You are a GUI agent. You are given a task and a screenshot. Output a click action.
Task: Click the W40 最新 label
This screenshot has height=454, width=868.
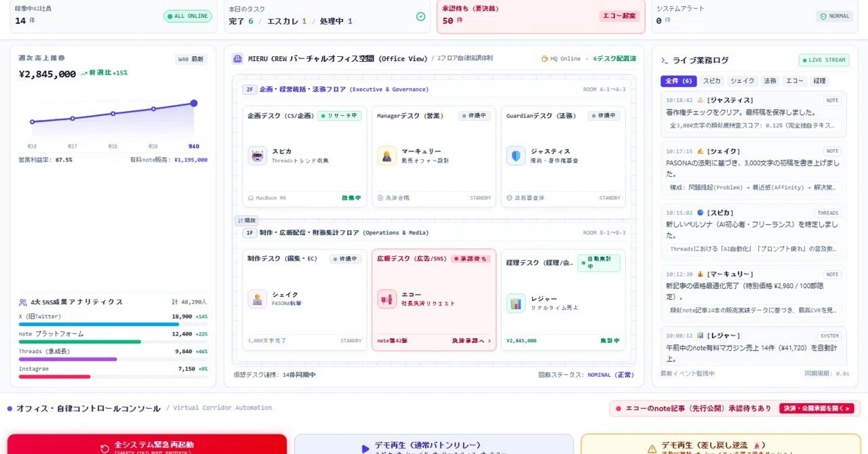tap(191, 59)
